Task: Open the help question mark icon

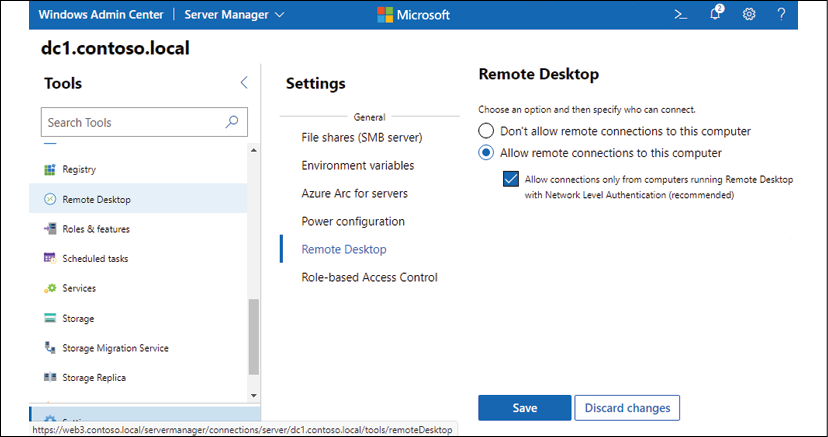Action: click(782, 15)
